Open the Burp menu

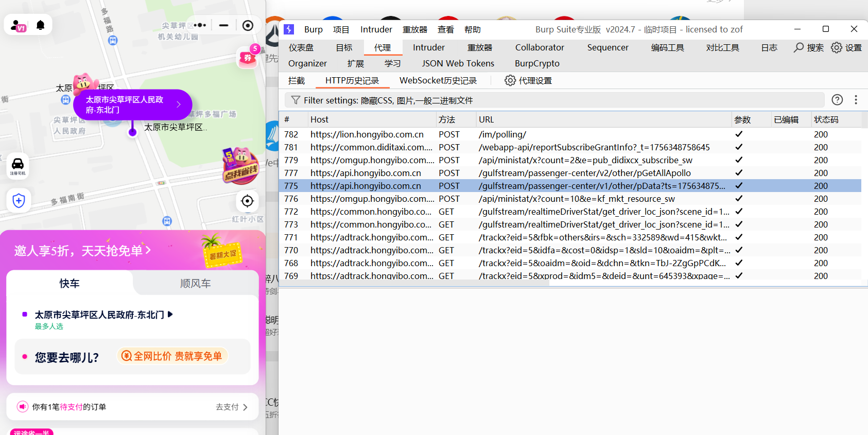tap(314, 29)
